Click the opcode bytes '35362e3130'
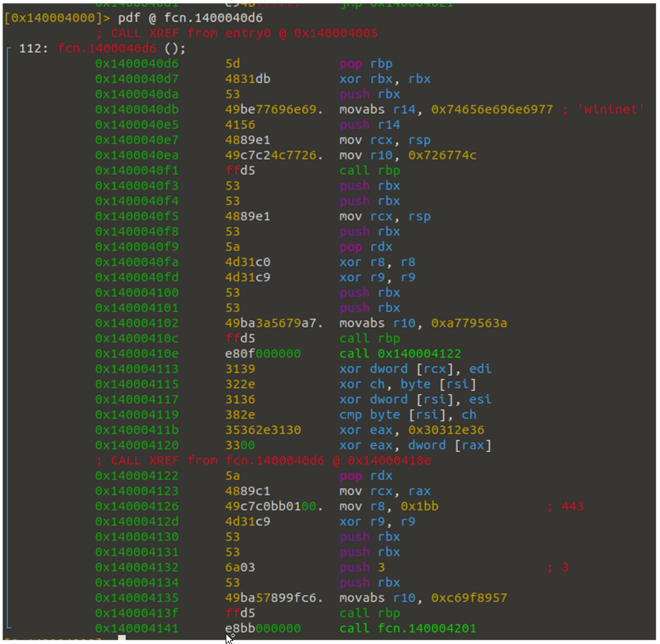Screen dimensions: 660x644 coord(263,430)
